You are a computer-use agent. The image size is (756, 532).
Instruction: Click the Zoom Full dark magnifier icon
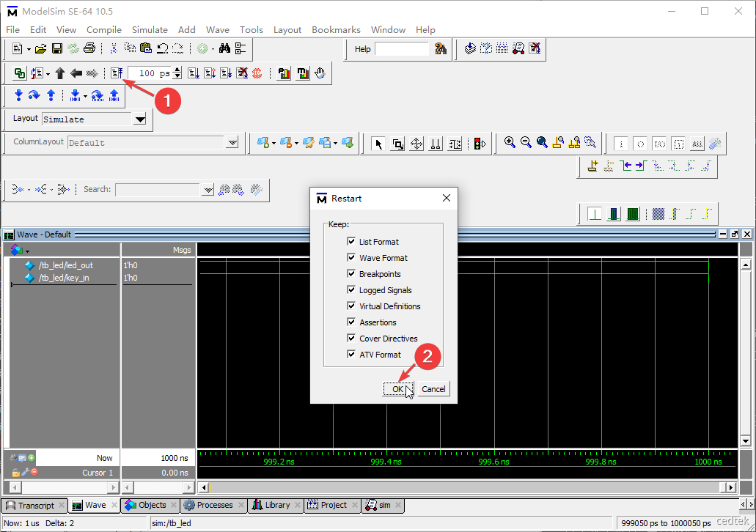542,143
